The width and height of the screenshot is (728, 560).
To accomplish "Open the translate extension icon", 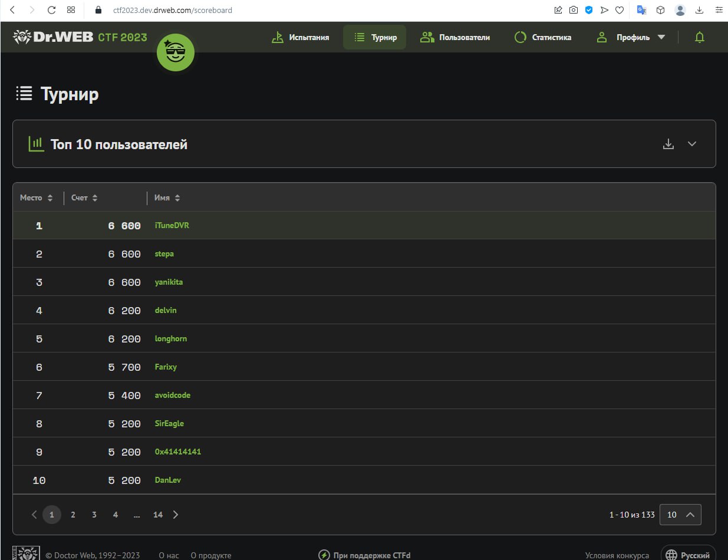I will pos(641,10).
